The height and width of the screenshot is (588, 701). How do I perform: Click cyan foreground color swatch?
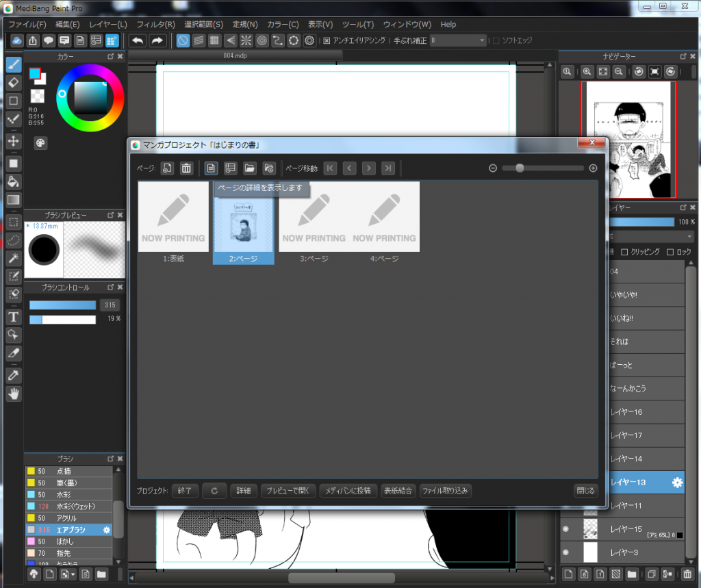pyautogui.click(x=35, y=74)
